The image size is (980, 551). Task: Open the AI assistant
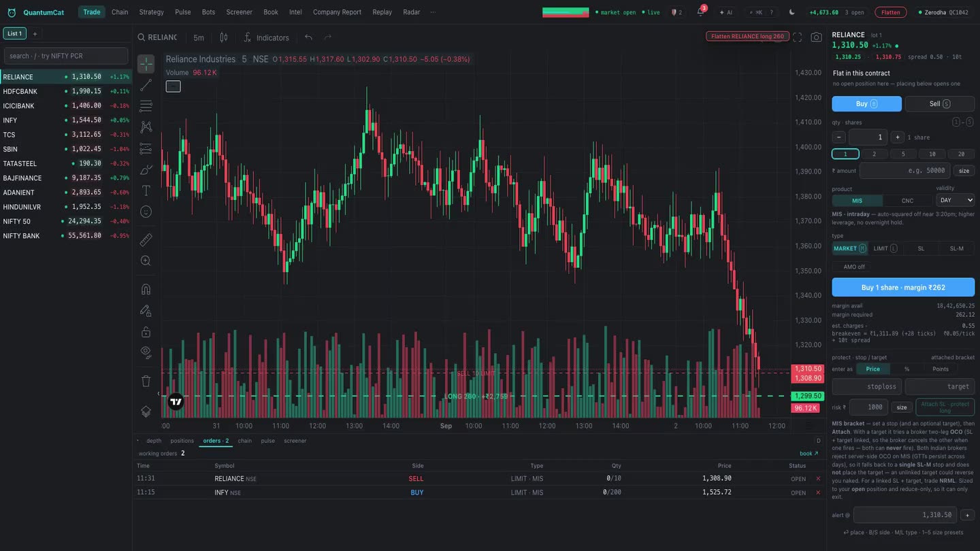click(x=726, y=12)
